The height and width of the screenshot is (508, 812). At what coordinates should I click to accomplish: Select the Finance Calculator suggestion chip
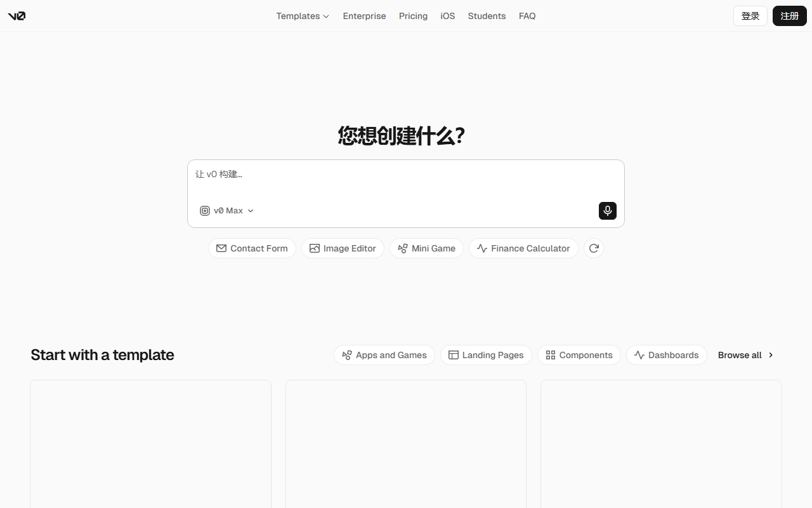[523, 248]
